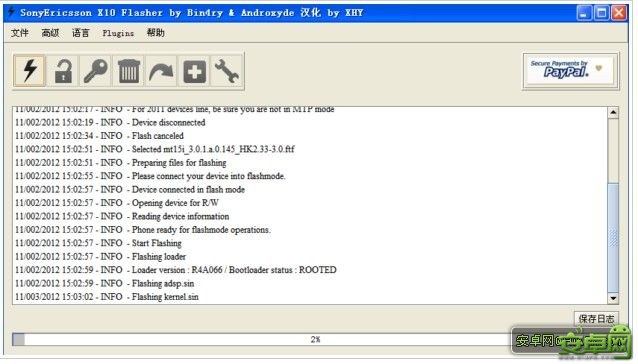Click the trash bin clean icon
This screenshot has width=638, height=364.
click(129, 71)
